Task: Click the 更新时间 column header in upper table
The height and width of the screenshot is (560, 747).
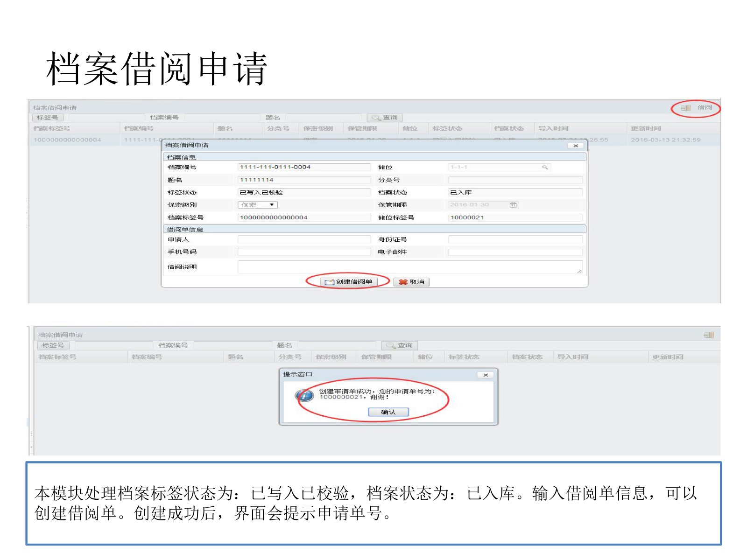Action: (x=646, y=128)
